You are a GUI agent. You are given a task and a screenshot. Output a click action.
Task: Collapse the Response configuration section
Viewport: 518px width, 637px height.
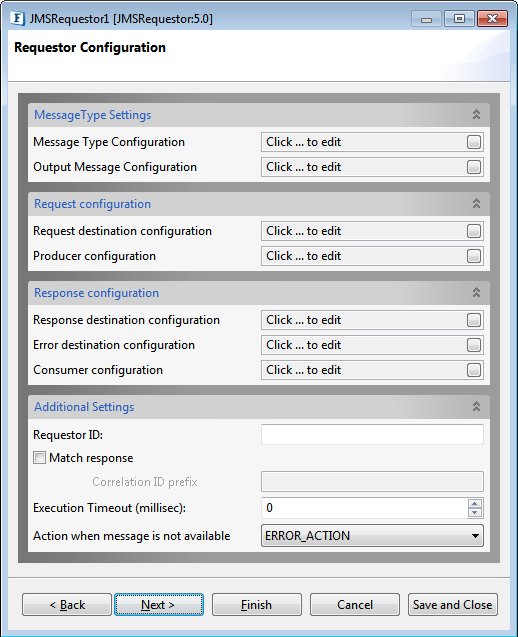(476, 292)
